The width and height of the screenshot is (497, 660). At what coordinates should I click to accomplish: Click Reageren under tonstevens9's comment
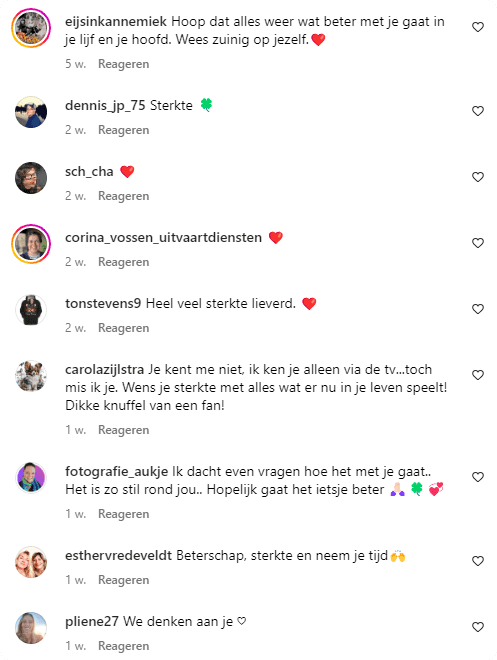tap(124, 328)
